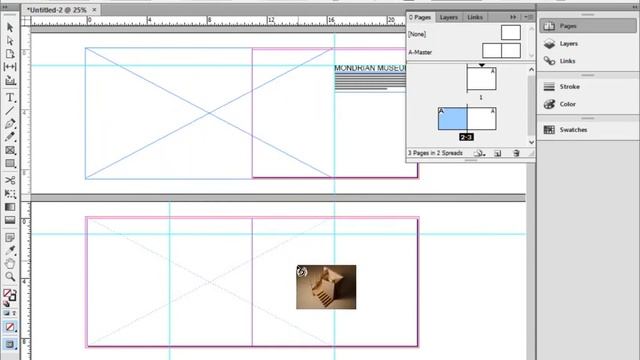The height and width of the screenshot is (360, 640).
Task: Open the Stroke panel from dock
Action: 588,87
